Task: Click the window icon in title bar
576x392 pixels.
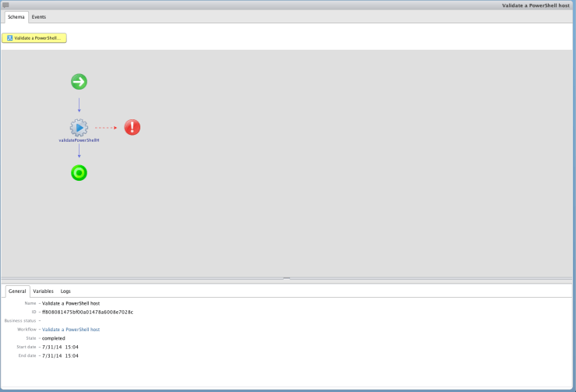Action: (x=5, y=5)
